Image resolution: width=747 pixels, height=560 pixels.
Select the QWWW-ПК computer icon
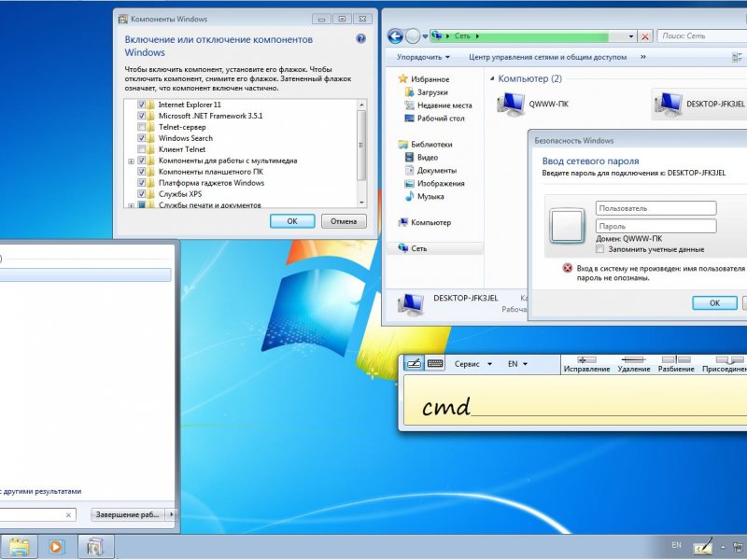(x=510, y=105)
